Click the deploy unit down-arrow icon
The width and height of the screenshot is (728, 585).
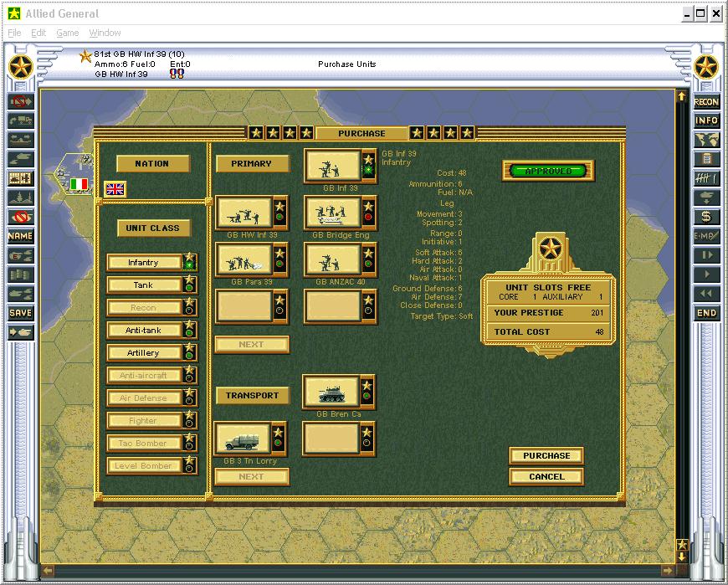tap(706, 198)
